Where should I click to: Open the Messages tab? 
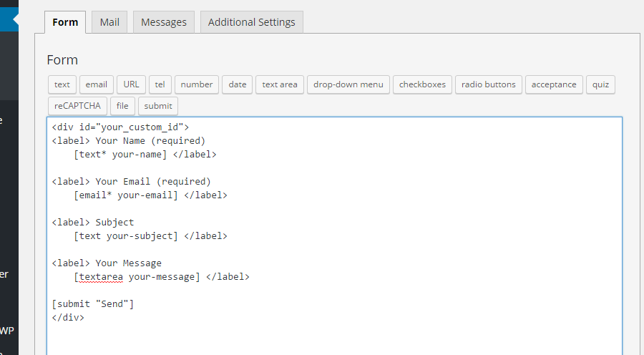pyautogui.click(x=163, y=22)
